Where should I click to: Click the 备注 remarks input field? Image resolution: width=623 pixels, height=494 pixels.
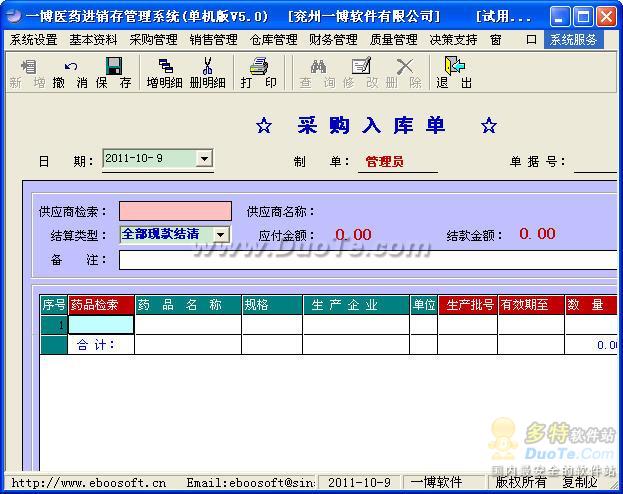tap(368, 260)
